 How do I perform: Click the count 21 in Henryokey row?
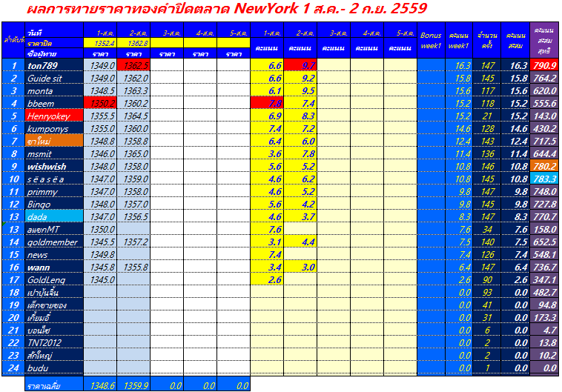click(486, 116)
